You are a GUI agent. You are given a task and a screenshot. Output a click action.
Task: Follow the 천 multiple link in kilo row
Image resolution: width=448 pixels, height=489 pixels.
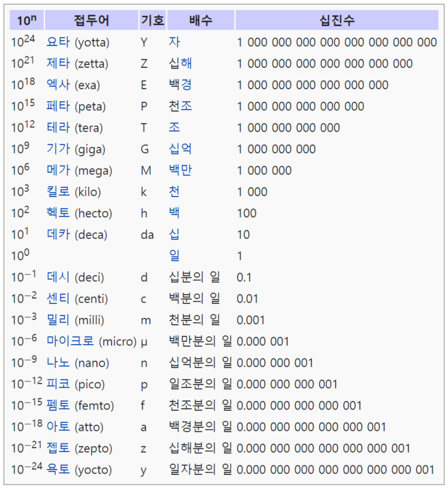(x=174, y=192)
